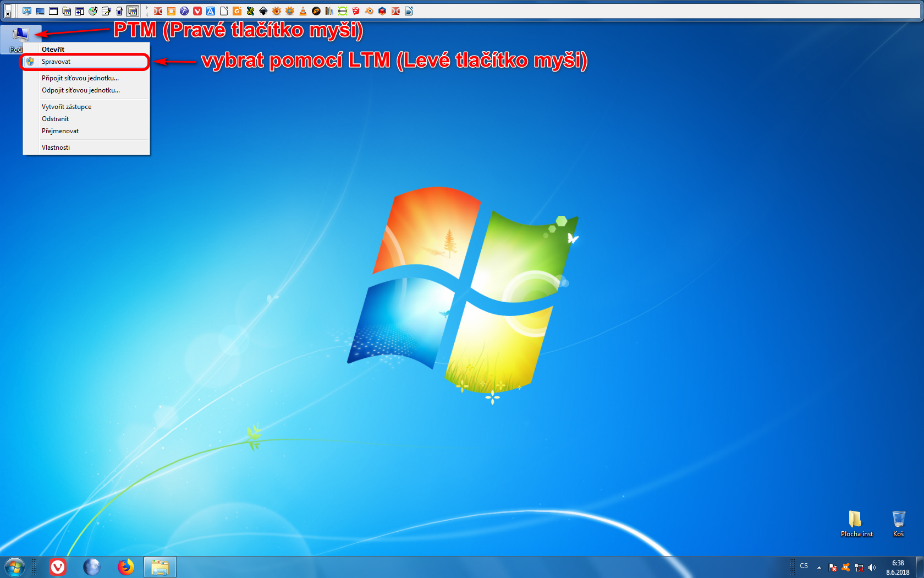Viewport: 924px width, 578px height.
Task: Click the orange G icon in toolbar
Action: (237, 11)
